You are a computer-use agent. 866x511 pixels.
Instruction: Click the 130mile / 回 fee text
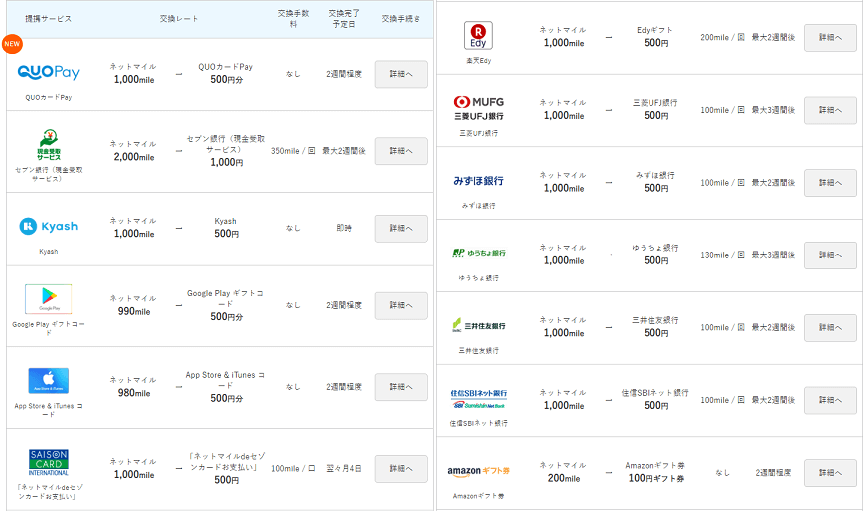tap(722, 255)
